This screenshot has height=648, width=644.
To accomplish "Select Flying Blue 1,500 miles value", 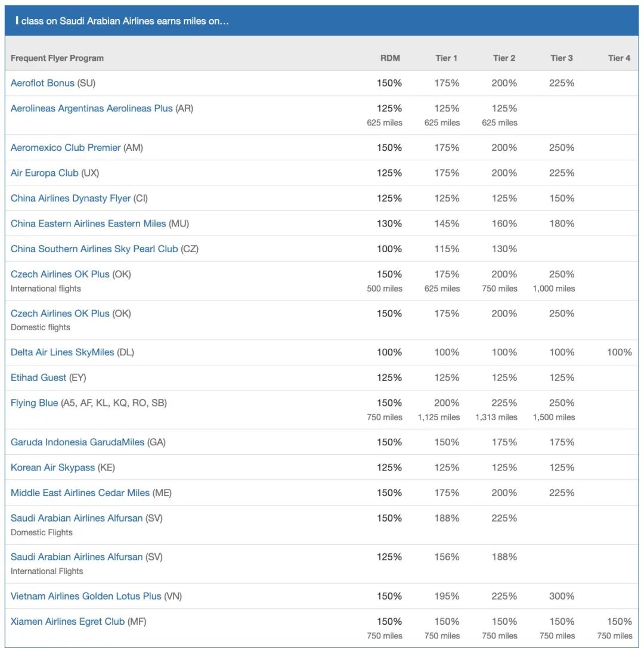I will tap(554, 417).
